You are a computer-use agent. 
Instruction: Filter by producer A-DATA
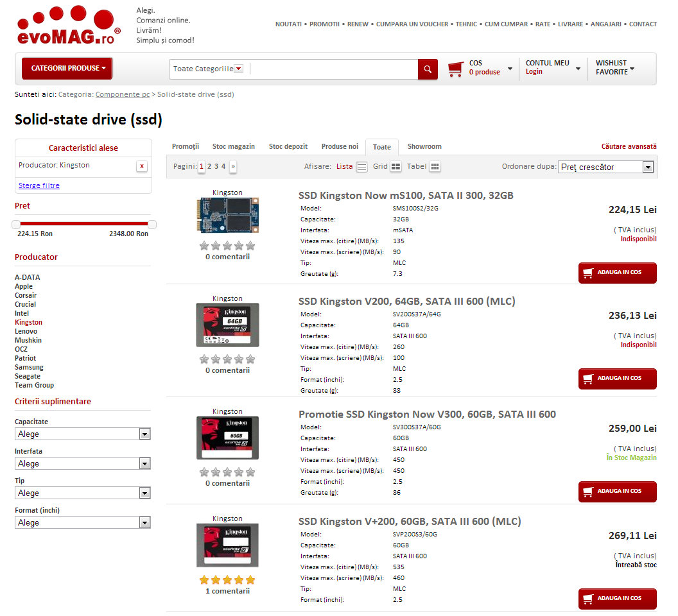tap(27, 278)
